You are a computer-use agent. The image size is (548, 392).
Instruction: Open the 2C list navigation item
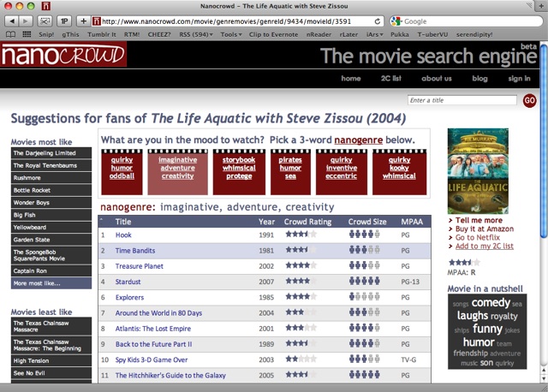(x=391, y=78)
